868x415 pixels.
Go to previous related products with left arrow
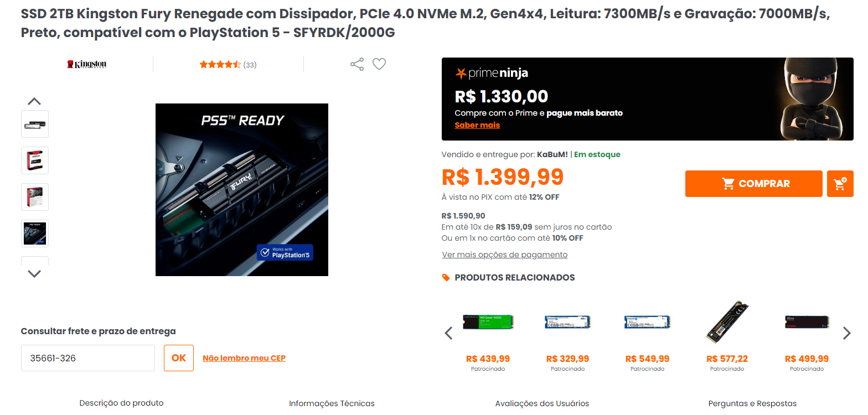pos(449,333)
